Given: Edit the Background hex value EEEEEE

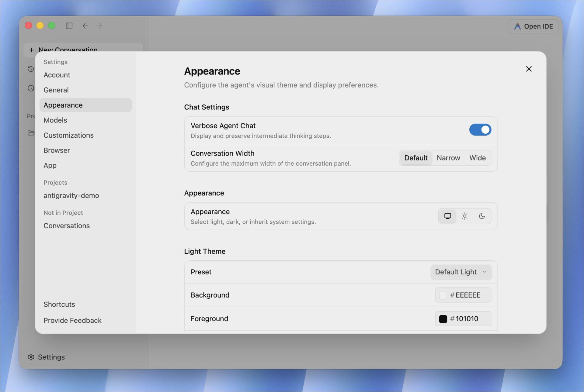Looking at the screenshot, I should (x=468, y=295).
